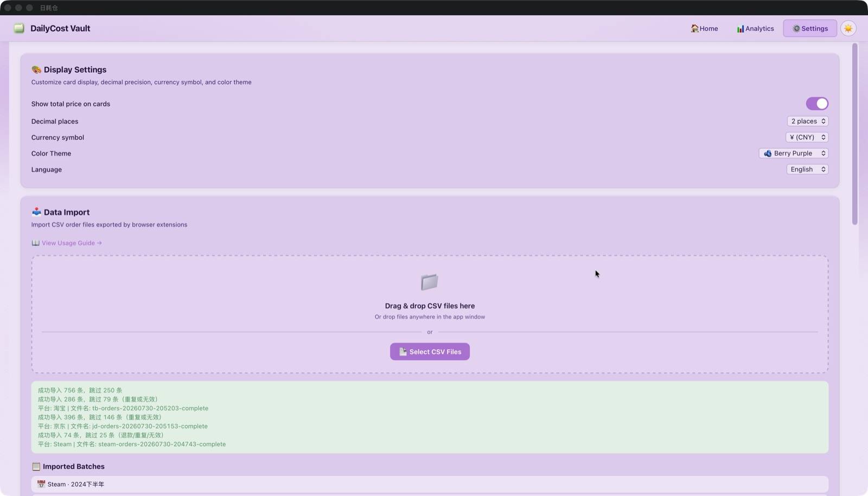This screenshot has width=868, height=496.
Task: Open the Language dropdown
Action: pyautogui.click(x=808, y=169)
